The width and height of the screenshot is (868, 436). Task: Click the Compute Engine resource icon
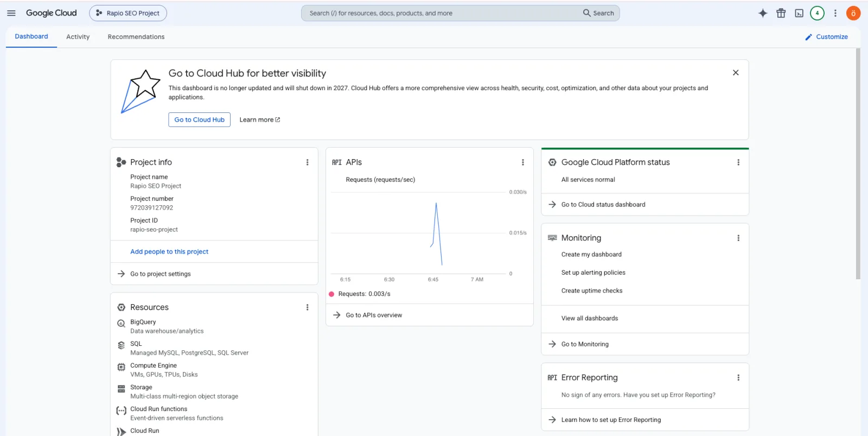pos(122,367)
